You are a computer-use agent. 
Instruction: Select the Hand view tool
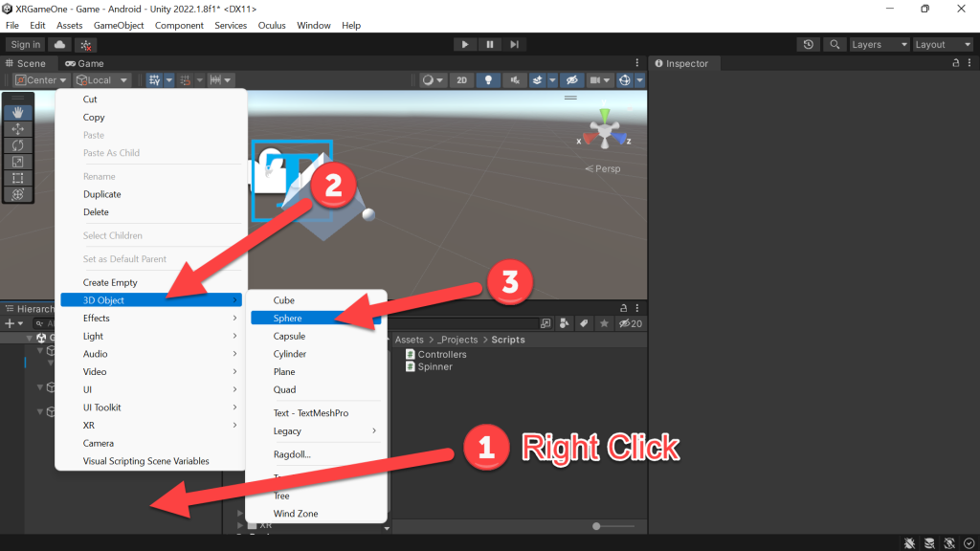point(17,113)
